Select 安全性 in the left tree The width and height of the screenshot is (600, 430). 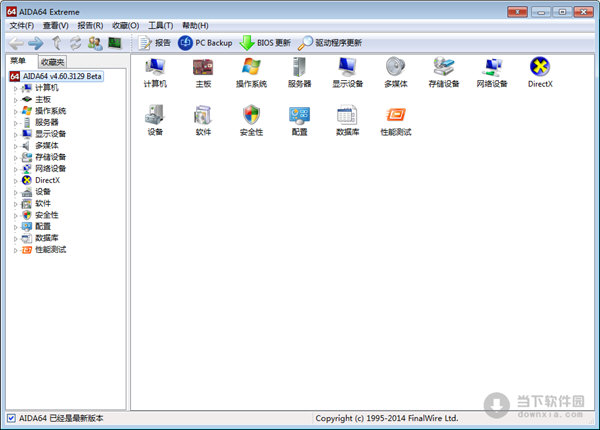click(x=47, y=215)
